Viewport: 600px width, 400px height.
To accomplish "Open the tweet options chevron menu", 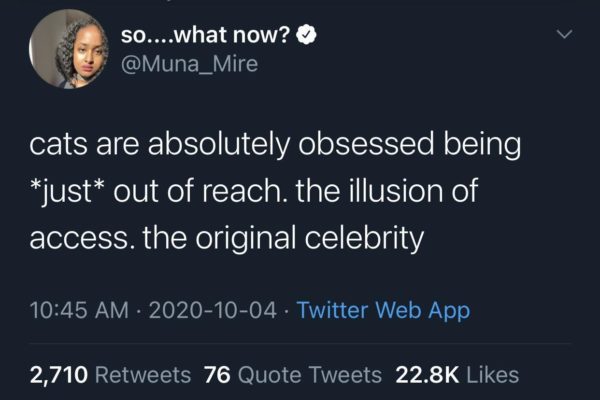I will [x=564, y=36].
